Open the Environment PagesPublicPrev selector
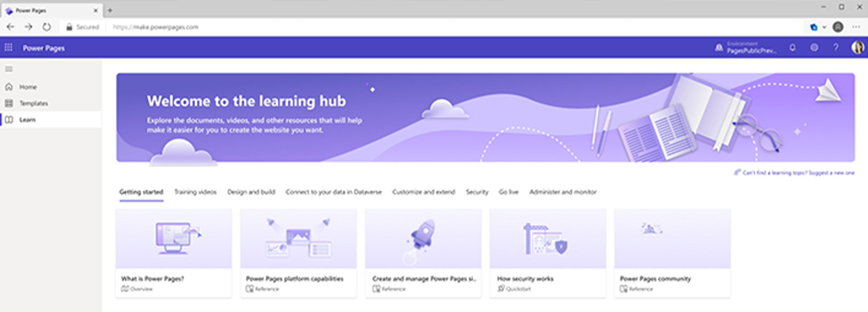868x312 pixels. (x=746, y=48)
